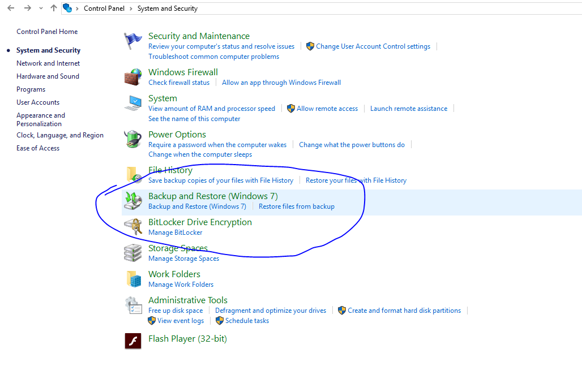Click Manage BitLocker
This screenshot has width=582, height=392.
[175, 232]
